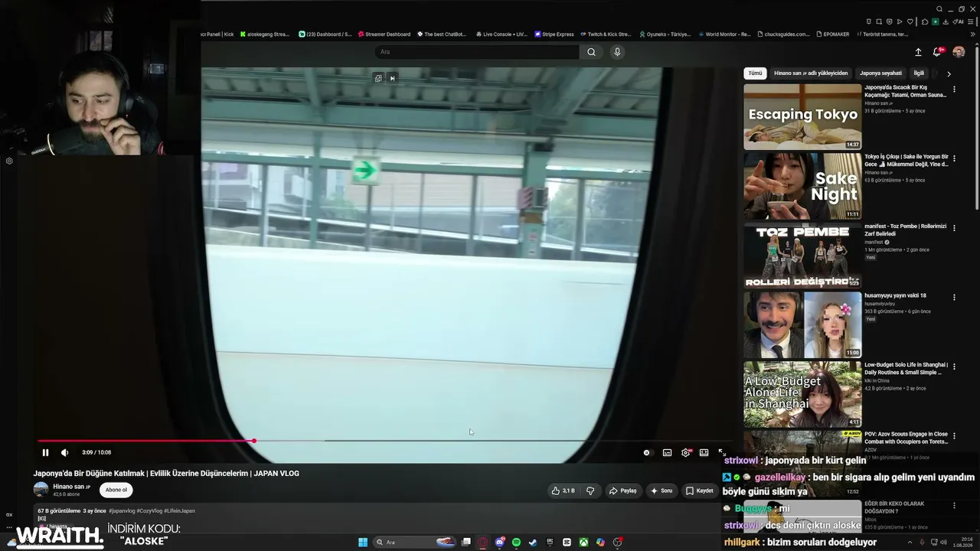
Task: Open the YouTube account avatar menu
Action: 959,52
